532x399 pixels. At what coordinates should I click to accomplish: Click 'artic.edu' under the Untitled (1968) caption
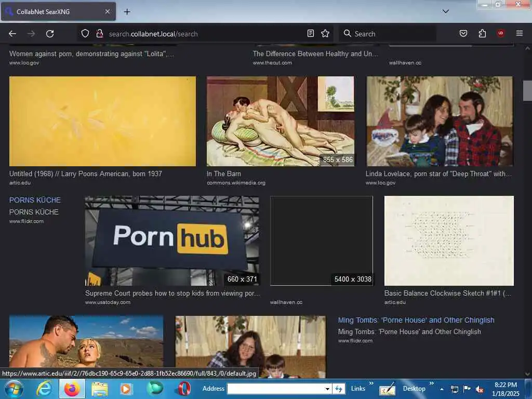pyautogui.click(x=20, y=183)
